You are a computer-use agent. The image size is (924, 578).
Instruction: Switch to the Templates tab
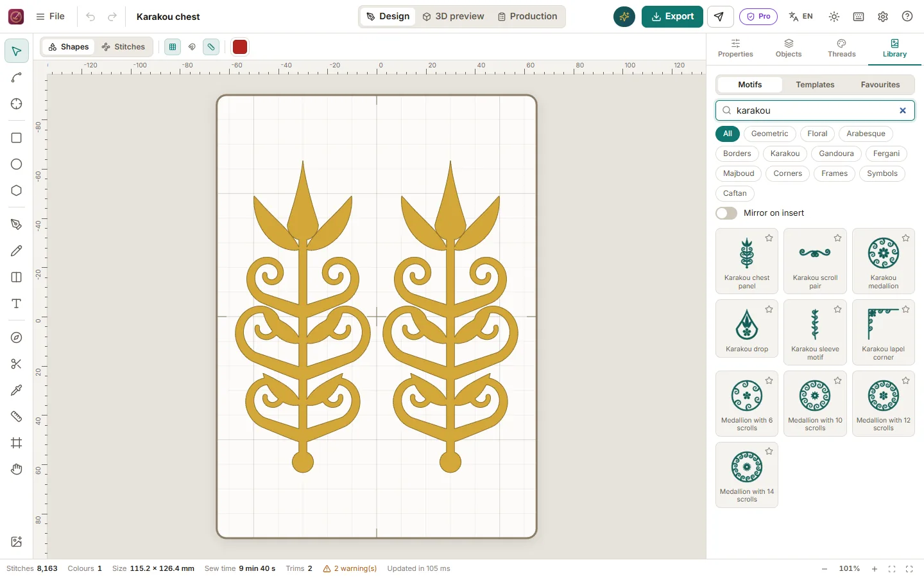(x=815, y=85)
